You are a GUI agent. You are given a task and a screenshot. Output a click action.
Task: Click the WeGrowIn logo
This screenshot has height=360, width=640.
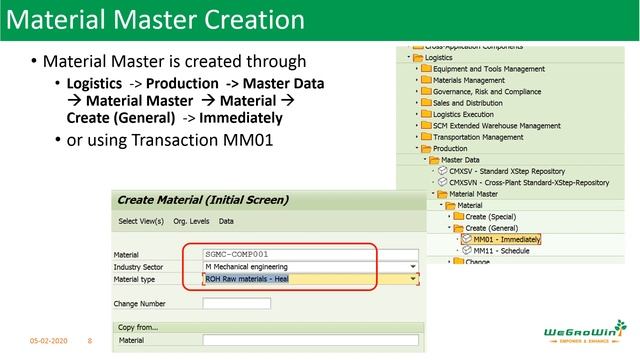pos(584,331)
